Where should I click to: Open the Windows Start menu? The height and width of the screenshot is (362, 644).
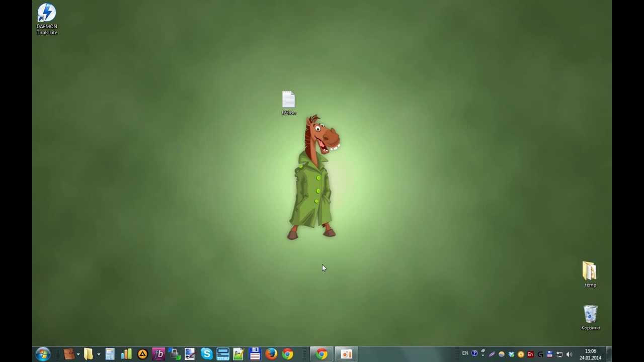pyautogui.click(x=43, y=354)
